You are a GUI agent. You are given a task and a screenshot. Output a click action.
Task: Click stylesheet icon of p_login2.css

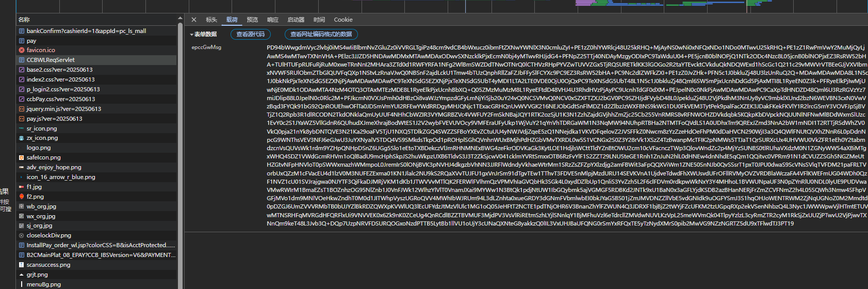22,89
